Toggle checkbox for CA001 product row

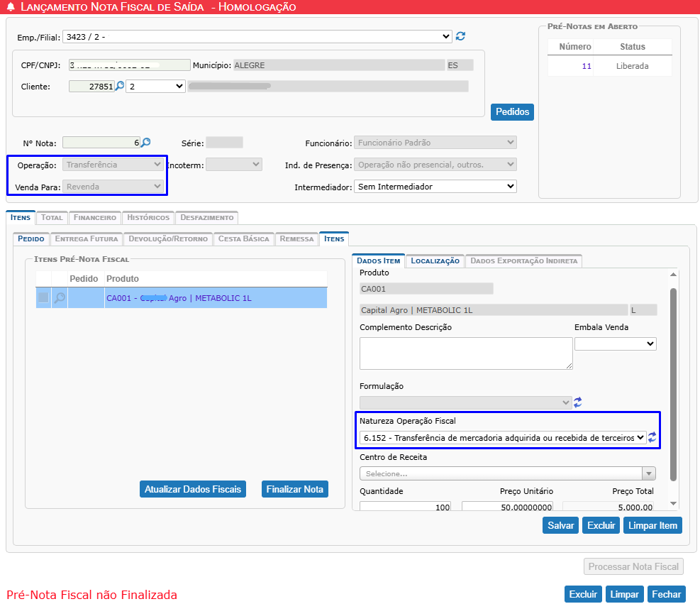43,298
